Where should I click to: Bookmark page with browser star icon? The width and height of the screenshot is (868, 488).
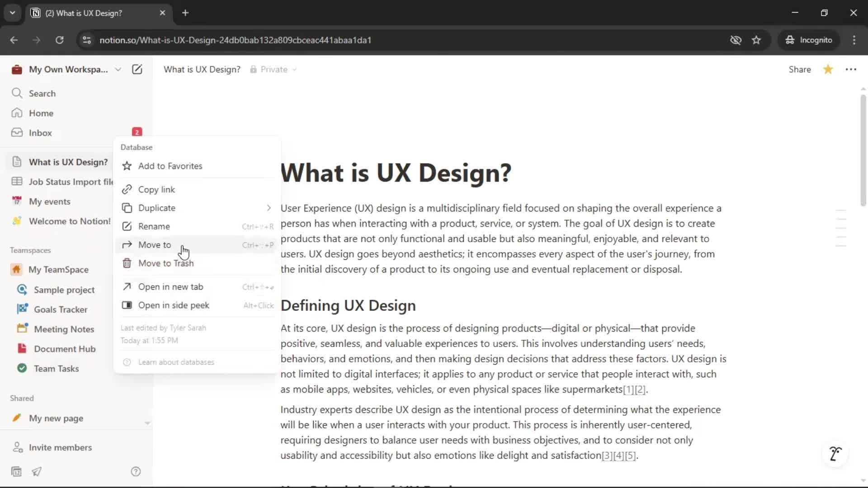[x=756, y=40]
